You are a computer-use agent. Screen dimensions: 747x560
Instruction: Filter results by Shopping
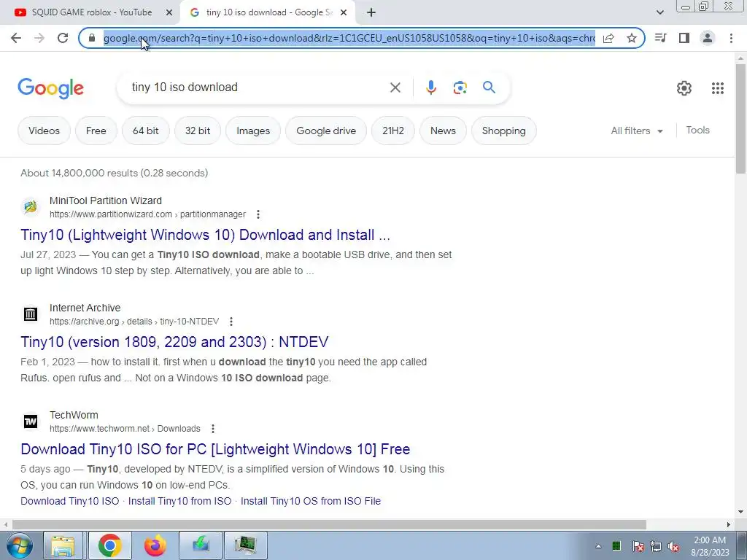pos(503,131)
